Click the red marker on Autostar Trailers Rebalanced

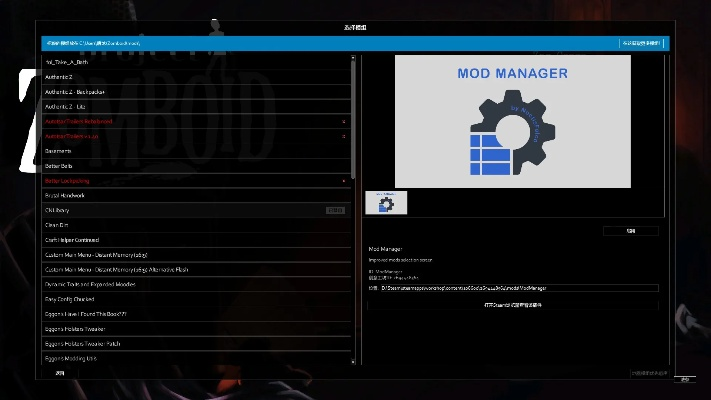(343, 122)
